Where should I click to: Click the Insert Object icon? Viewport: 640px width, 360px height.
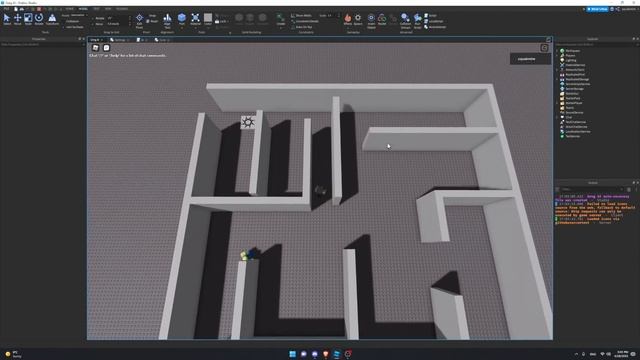point(371,20)
